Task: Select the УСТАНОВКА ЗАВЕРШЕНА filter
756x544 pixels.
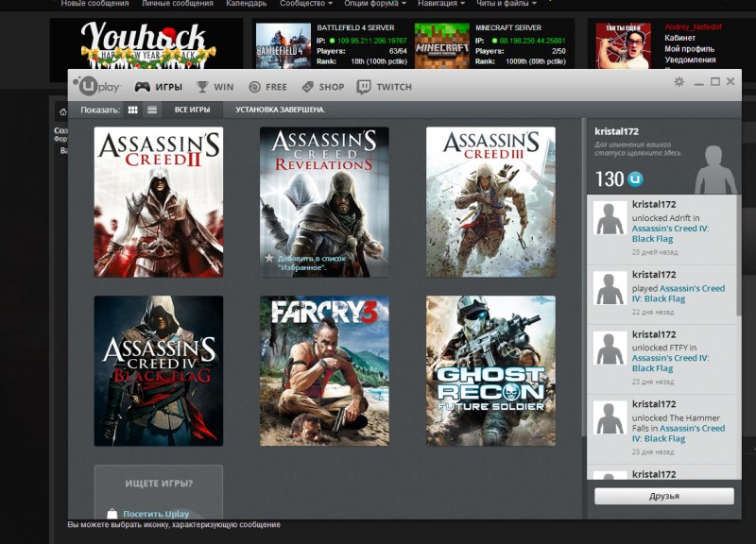Action: (280, 110)
